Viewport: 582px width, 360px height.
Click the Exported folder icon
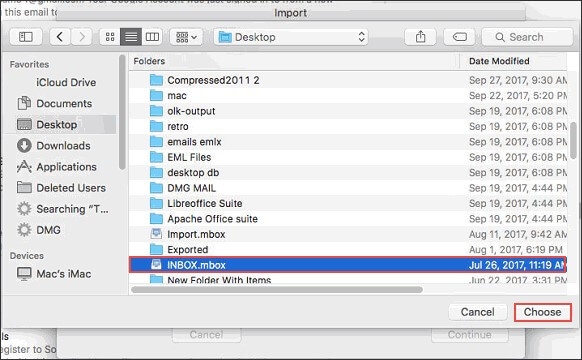coord(156,249)
